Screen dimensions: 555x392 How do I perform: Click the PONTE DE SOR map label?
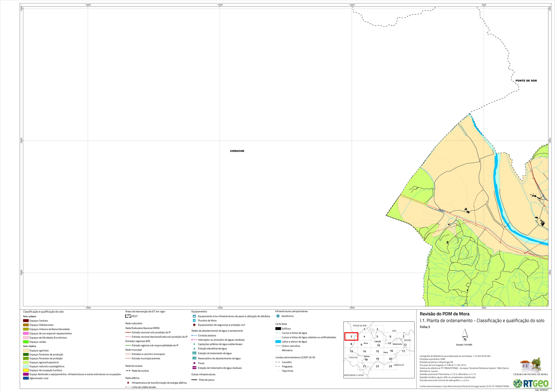point(526,80)
